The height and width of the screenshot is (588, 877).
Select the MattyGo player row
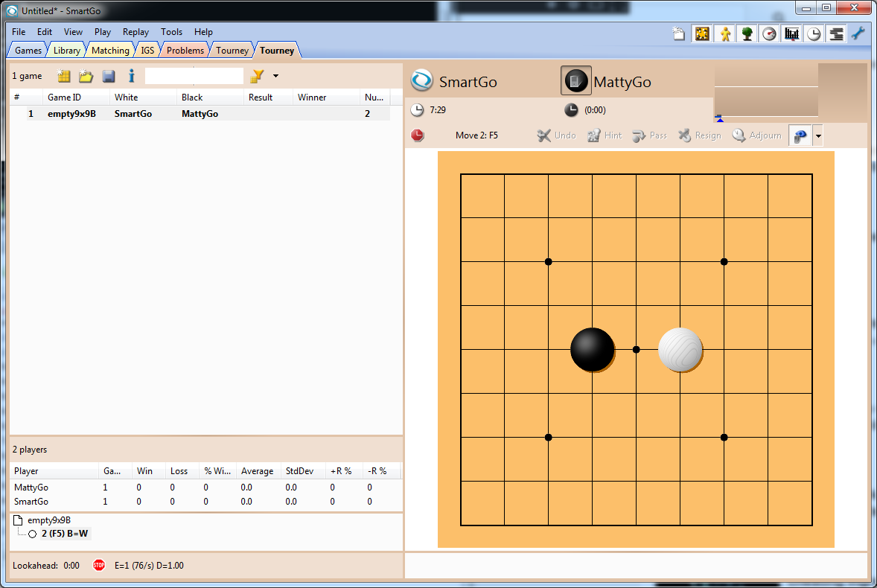pos(205,488)
